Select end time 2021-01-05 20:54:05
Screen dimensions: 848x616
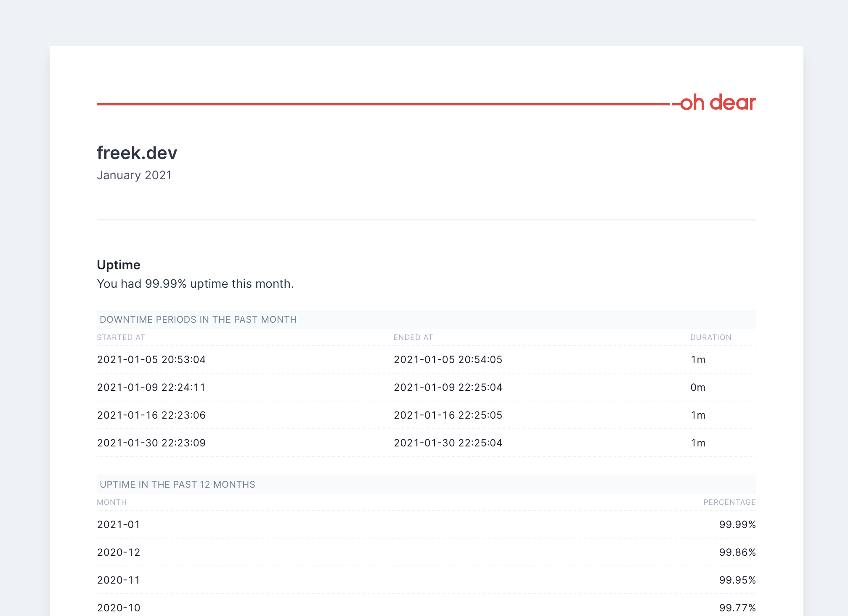coord(448,360)
